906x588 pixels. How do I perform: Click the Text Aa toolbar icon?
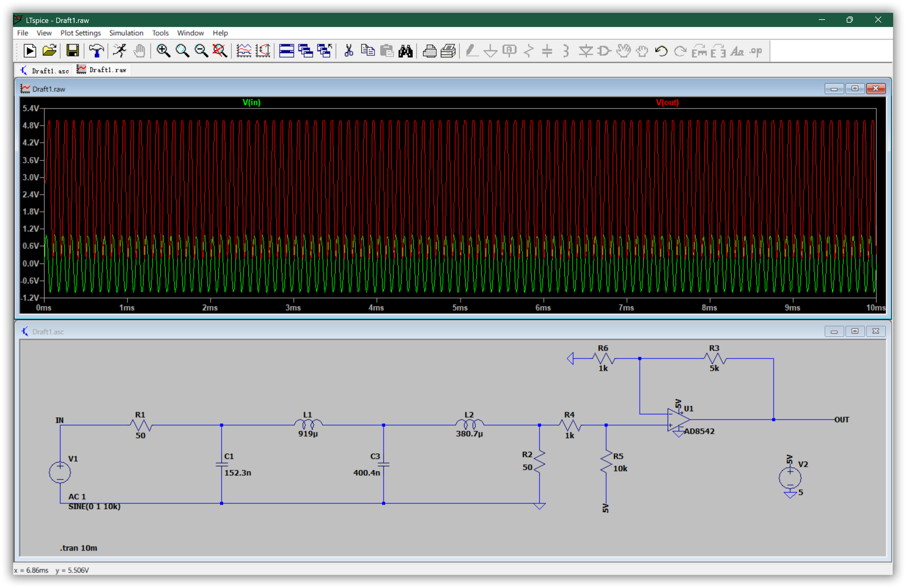click(x=737, y=51)
